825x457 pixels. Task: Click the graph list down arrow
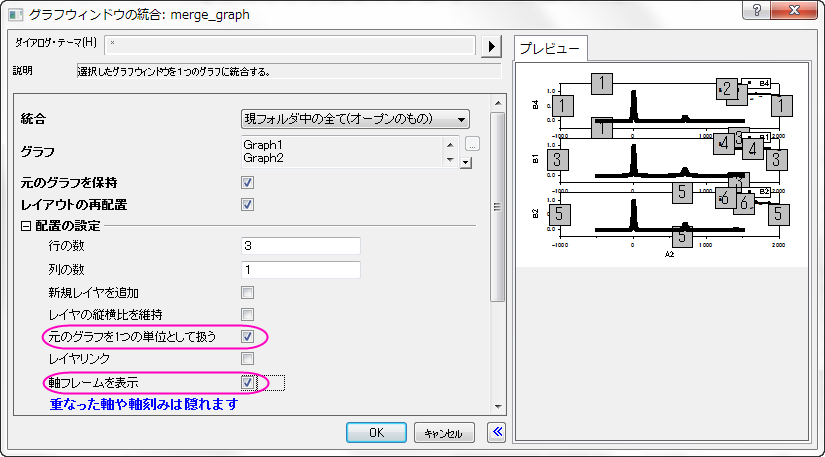coord(450,159)
